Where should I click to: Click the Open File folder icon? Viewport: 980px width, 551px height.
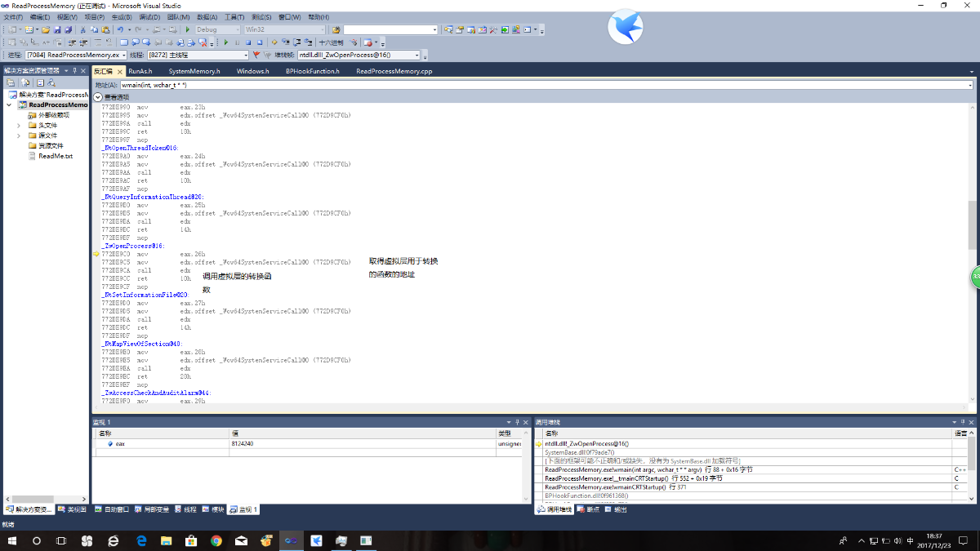click(x=47, y=29)
